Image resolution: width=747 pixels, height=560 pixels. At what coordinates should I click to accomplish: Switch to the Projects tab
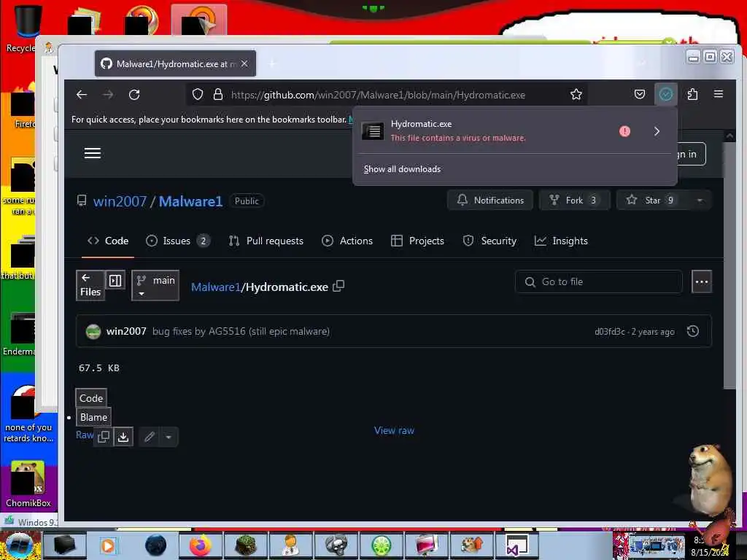(x=417, y=241)
